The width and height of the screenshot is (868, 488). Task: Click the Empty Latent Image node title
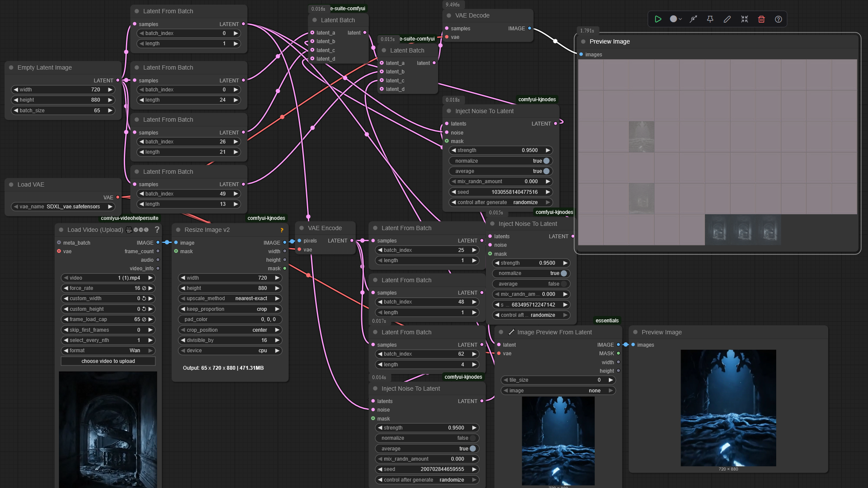click(x=44, y=67)
